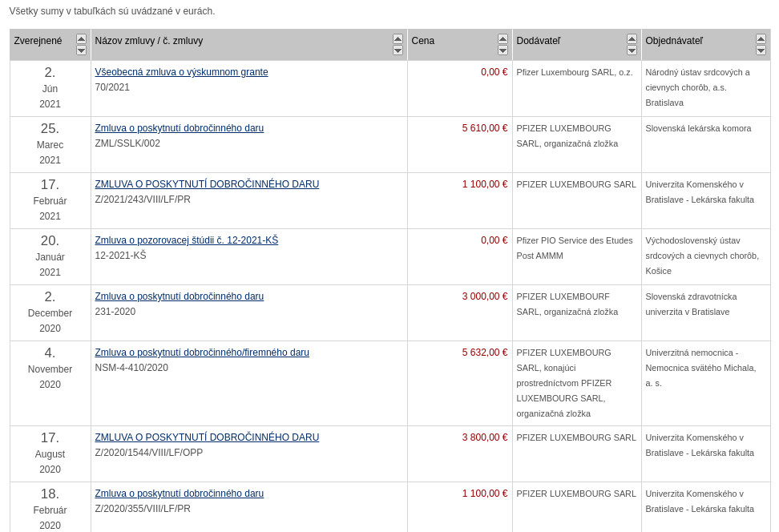Open the contract link numbered 231-2020
This screenshot has height=532, width=779.
pyautogui.click(x=179, y=296)
